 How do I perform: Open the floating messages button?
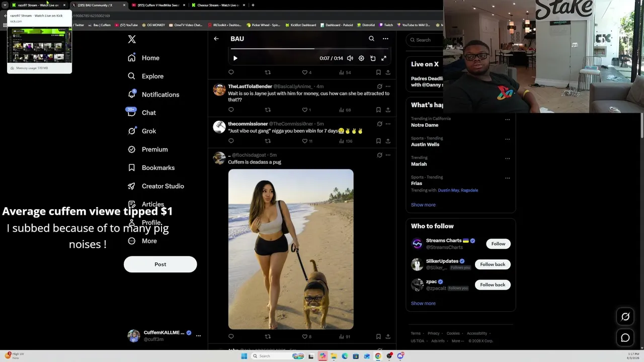(x=625, y=338)
